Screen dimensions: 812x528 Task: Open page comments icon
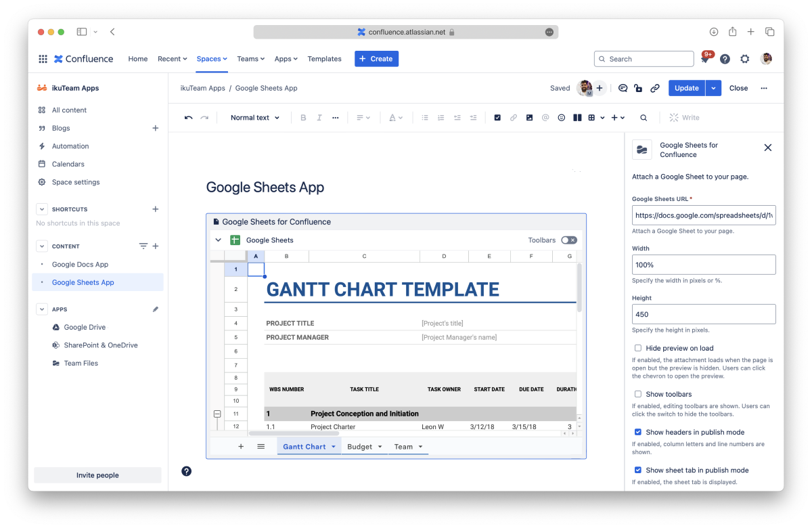coord(623,88)
